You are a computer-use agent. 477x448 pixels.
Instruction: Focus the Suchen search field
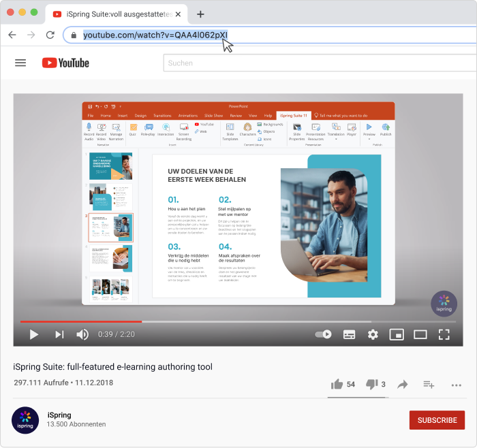coord(320,63)
